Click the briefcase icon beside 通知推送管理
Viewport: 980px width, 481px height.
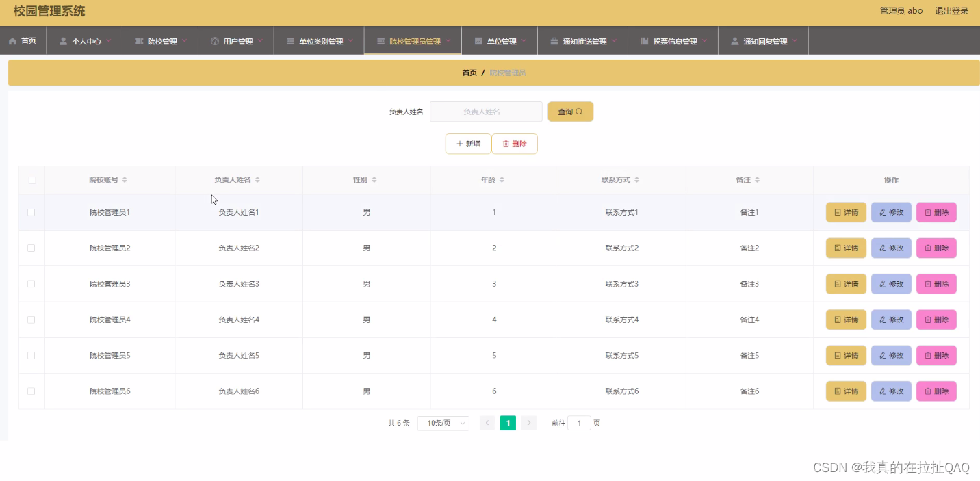point(554,41)
